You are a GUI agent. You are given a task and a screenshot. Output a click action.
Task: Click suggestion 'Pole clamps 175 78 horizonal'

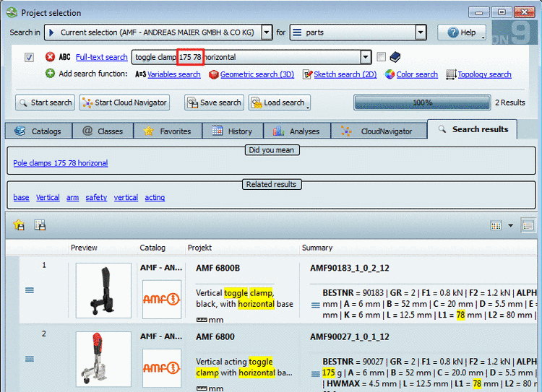pos(61,163)
